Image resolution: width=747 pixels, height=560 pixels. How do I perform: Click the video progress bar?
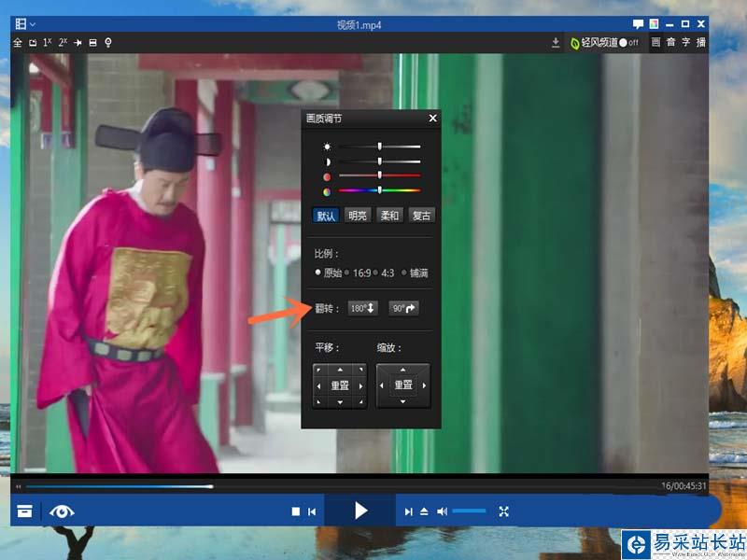(x=341, y=486)
